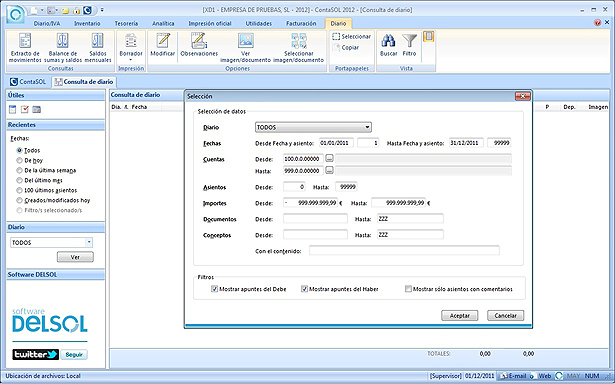Open Observaciones for the entry
615x384 pixels.
click(x=199, y=45)
